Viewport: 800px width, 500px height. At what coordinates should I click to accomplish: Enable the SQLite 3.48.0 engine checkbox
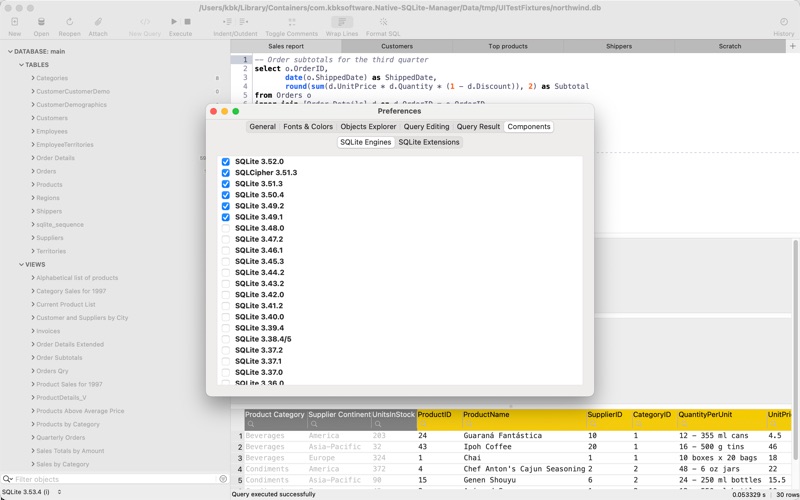tap(226, 228)
